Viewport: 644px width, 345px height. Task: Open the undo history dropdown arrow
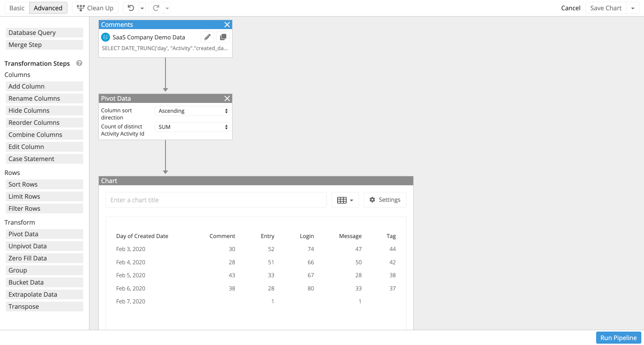click(142, 8)
